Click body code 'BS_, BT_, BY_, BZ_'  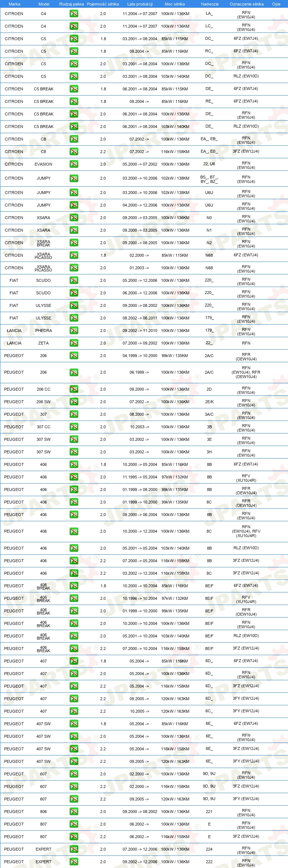pos(209,179)
